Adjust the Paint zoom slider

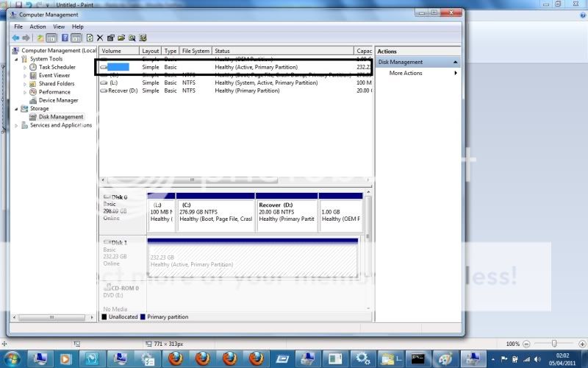553,344
